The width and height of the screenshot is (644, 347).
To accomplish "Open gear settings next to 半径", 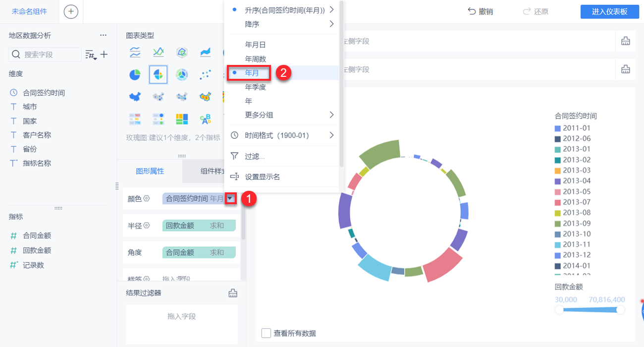I will click(x=147, y=226).
